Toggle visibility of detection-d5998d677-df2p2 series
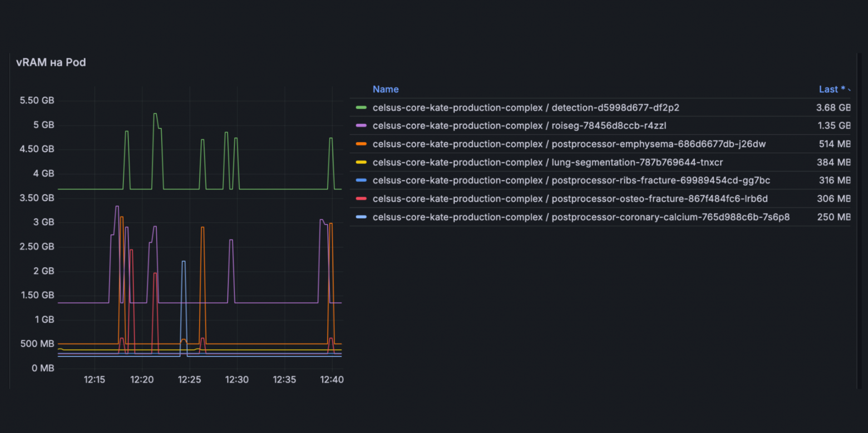The image size is (868, 433). (526, 107)
